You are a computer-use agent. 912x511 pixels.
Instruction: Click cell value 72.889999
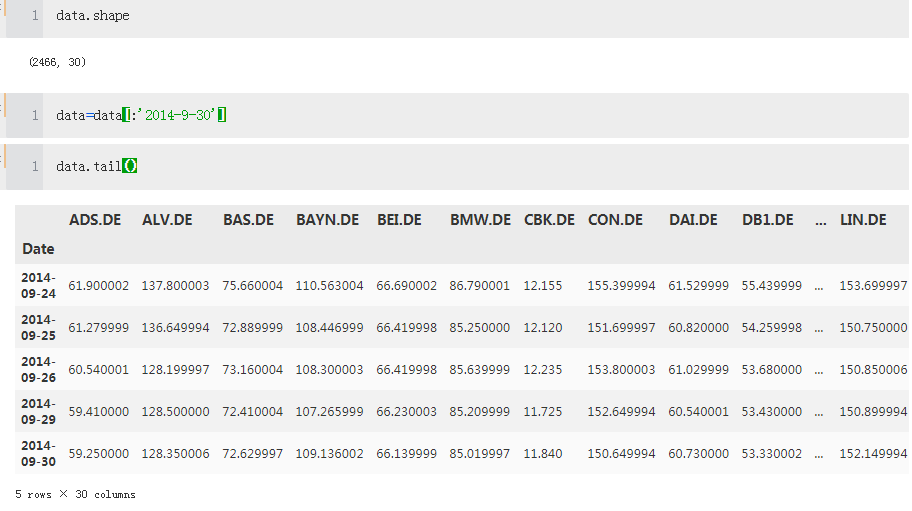click(252, 327)
